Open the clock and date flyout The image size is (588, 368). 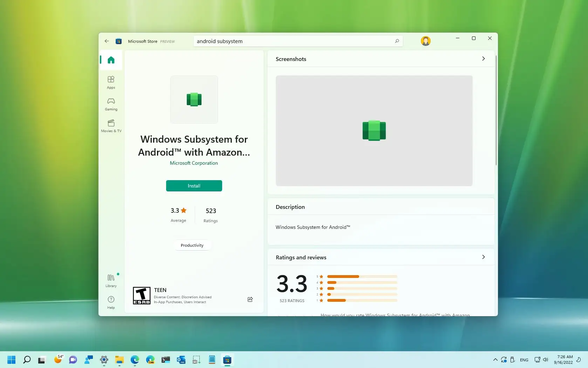click(564, 360)
